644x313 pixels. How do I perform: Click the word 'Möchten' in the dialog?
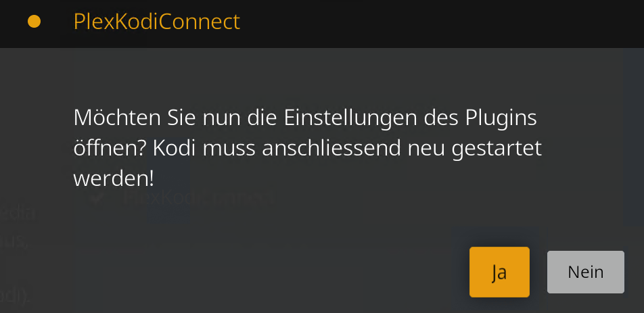click(115, 118)
